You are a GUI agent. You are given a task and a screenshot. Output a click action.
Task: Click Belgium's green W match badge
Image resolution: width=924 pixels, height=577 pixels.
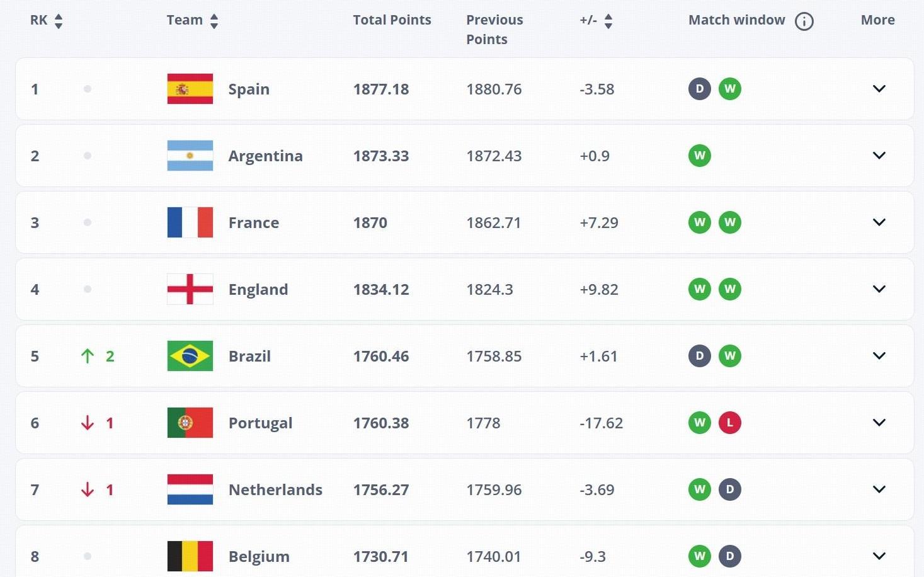pos(699,556)
